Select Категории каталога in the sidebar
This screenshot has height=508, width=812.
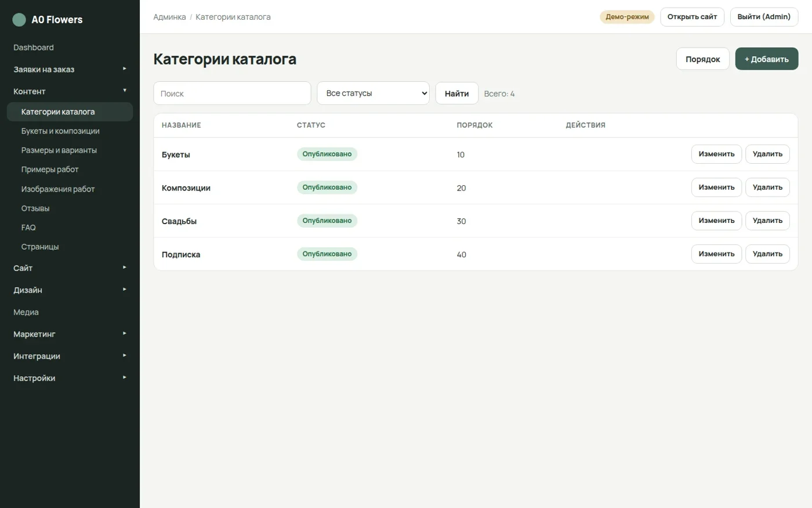pyautogui.click(x=70, y=112)
